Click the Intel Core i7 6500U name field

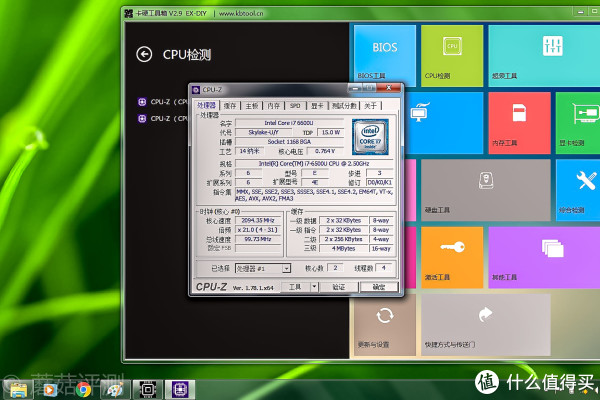click(x=289, y=123)
